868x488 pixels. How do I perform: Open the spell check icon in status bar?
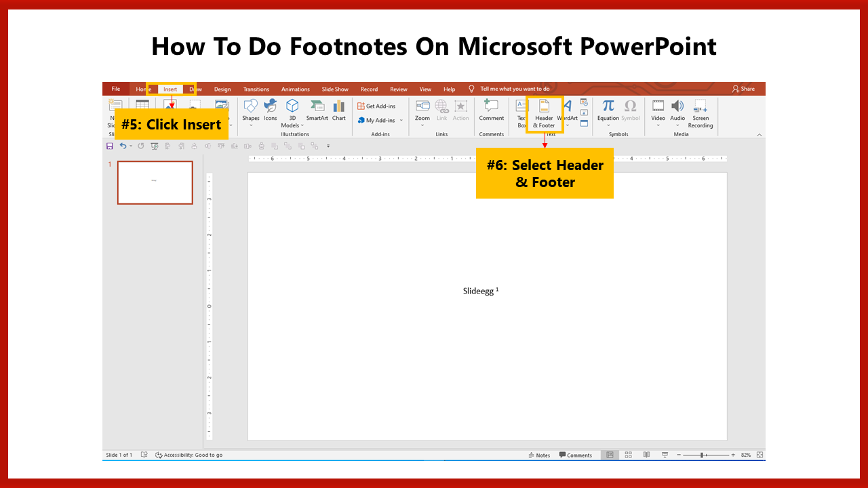[144, 455]
